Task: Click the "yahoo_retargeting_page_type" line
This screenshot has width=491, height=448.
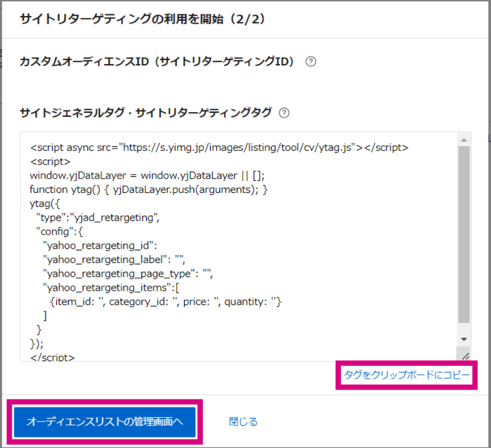Action: coord(128,274)
